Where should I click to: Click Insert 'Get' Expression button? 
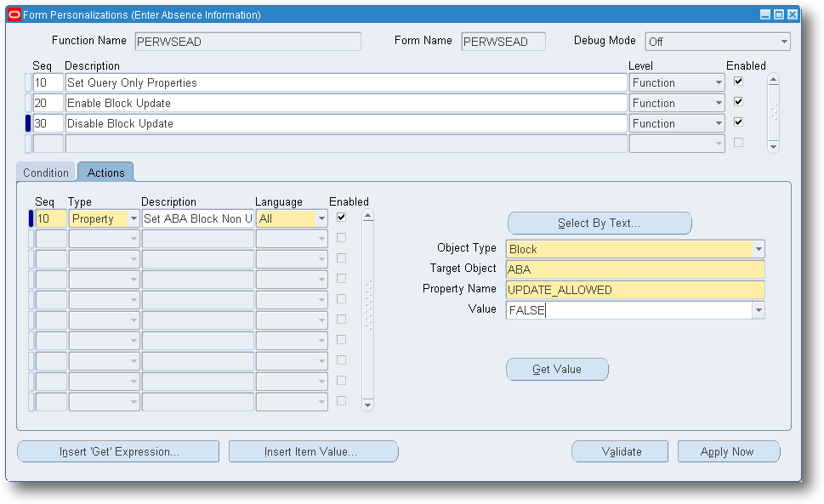pos(118,451)
